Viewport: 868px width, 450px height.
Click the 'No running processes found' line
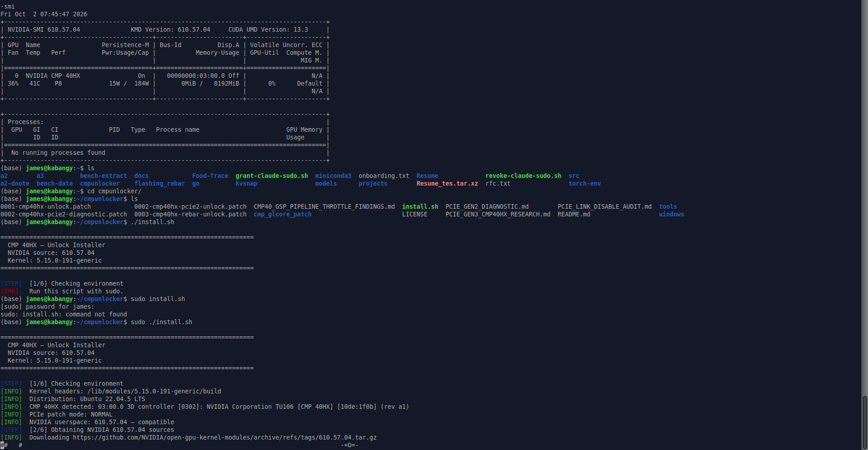pyautogui.click(x=58, y=153)
